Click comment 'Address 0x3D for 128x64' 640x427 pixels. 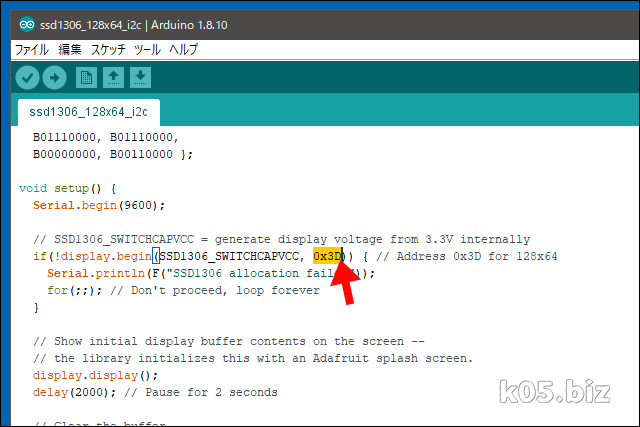click(x=467, y=256)
